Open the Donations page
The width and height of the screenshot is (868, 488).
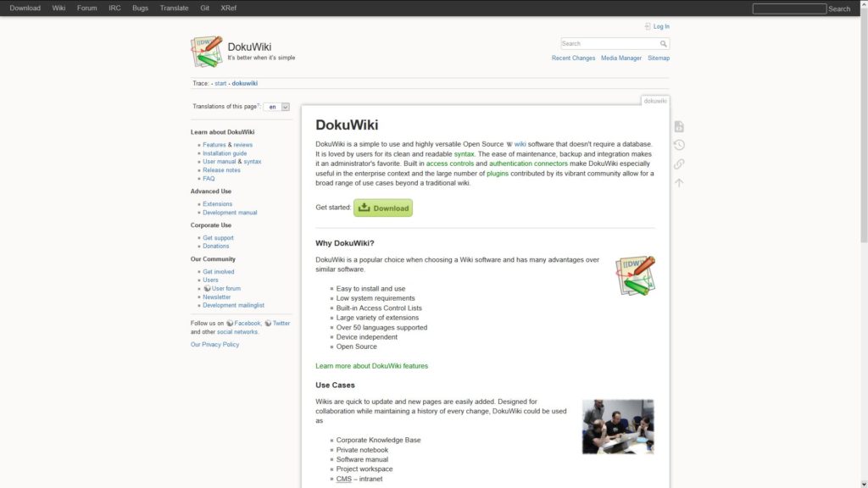(216, 246)
